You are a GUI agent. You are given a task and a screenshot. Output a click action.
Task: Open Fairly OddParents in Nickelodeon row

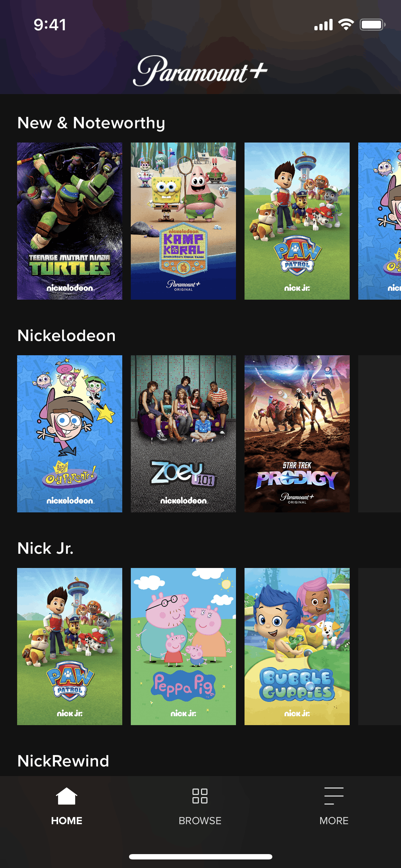70,434
